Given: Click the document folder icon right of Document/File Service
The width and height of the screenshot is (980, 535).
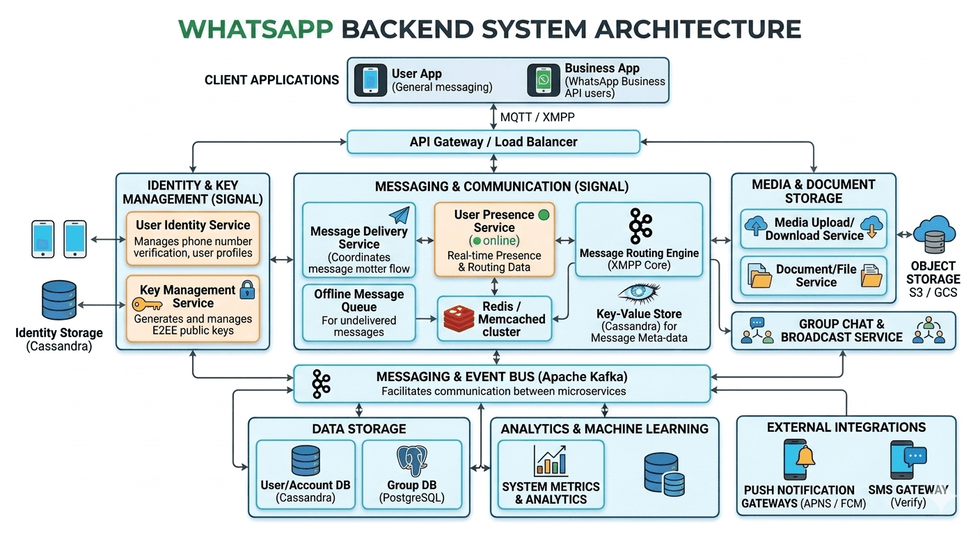Looking at the screenshot, I should point(871,275).
